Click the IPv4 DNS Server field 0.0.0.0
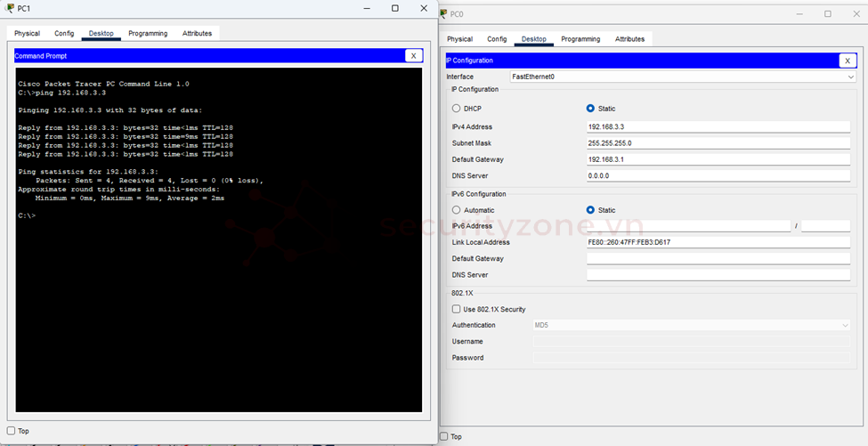The image size is (868, 446). (718, 175)
